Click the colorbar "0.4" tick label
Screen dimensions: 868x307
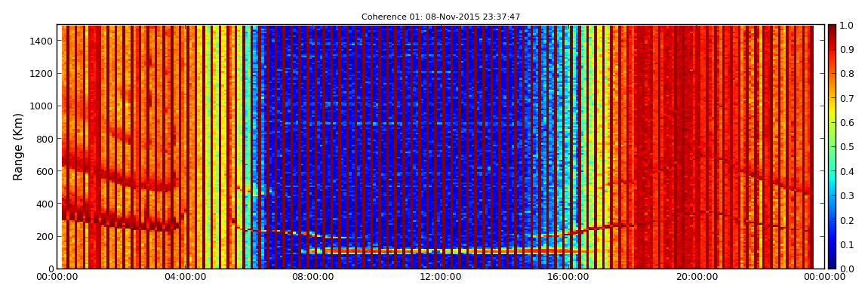[847, 171]
